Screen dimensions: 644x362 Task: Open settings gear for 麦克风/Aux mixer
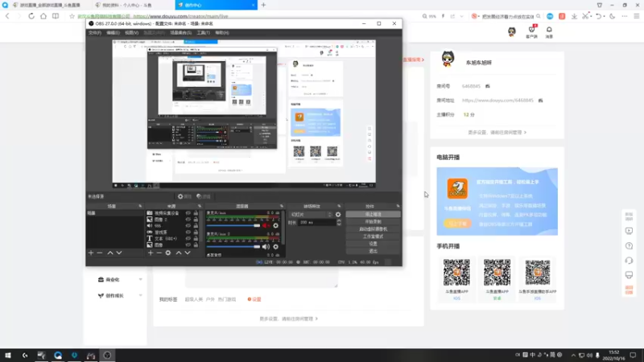pyautogui.click(x=275, y=225)
